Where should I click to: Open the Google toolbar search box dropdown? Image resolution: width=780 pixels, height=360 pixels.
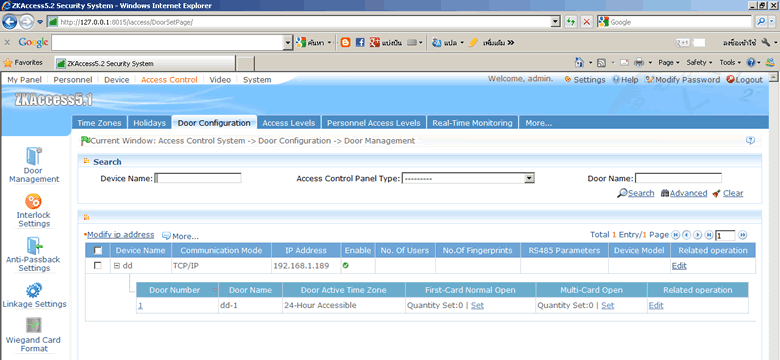click(x=288, y=43)
